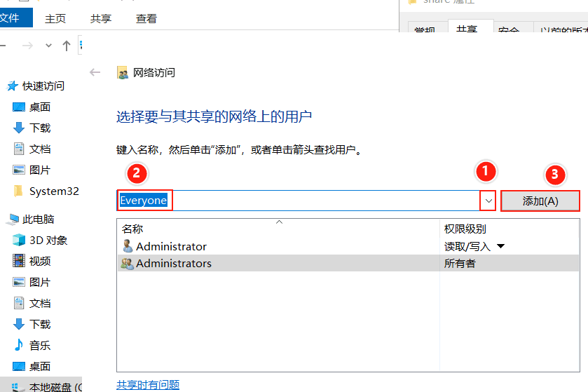Click the 快速访问 star icon

[x=13, y=86]
